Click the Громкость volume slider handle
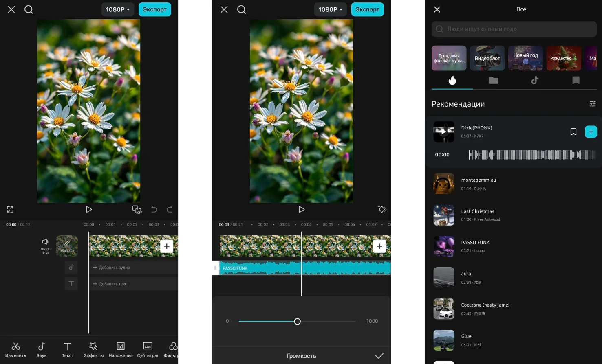Image resolution: width=602 pixels, height=364 pixels. [298, 321]
